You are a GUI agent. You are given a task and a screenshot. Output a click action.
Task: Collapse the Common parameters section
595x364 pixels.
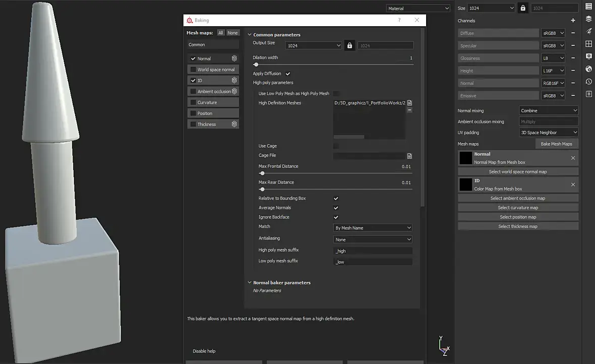(249, 35)
